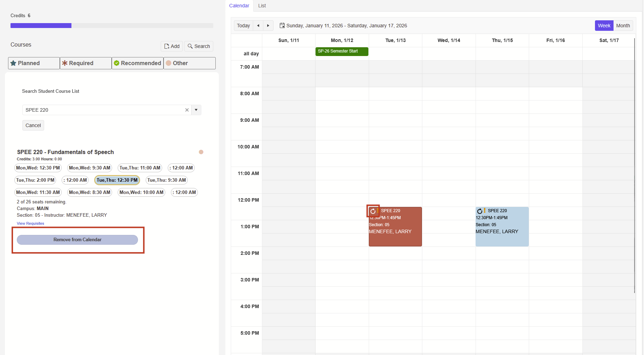Click the 'Campus: MAIN' text
Image resolution: width=644 pixels, height=355 pixels.
[x=33, y=209]
